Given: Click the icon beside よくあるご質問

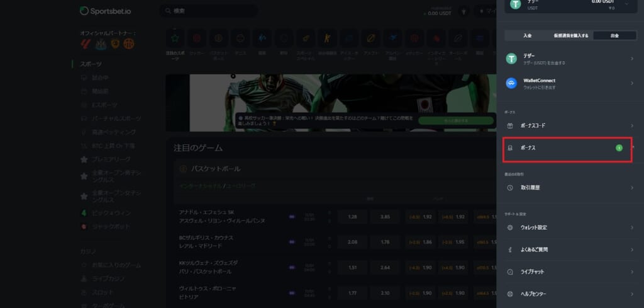Looking at the screenshot, I should tap(510, 249).
